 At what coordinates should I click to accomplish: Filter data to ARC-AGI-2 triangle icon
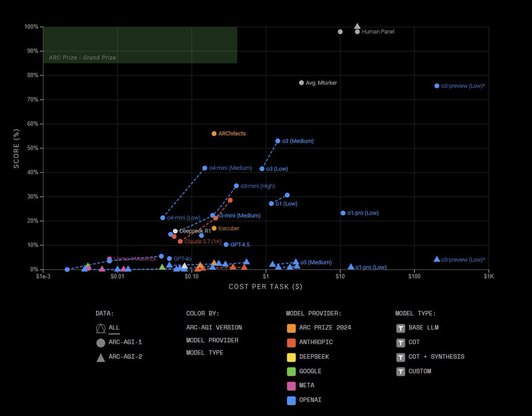click(101, 357)
